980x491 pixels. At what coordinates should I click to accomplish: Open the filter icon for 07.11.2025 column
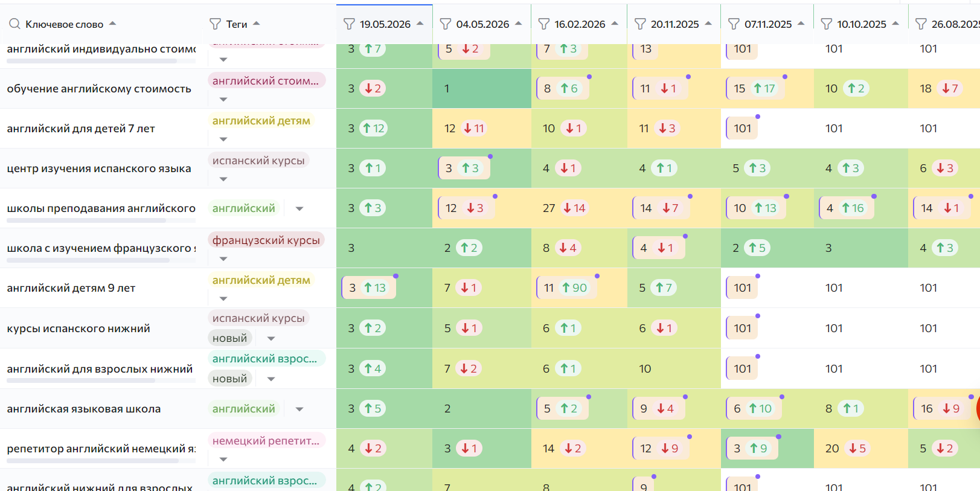click(734, 24)
